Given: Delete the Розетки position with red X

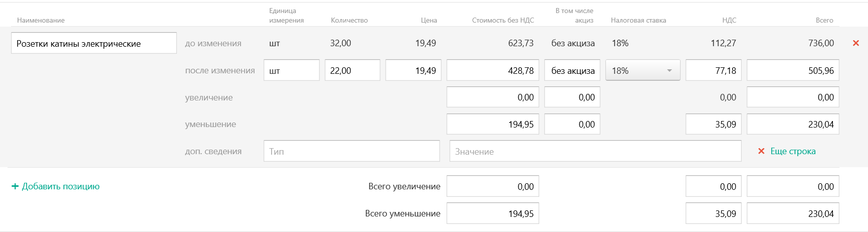Looking at the screenshot, I should 856,43.
